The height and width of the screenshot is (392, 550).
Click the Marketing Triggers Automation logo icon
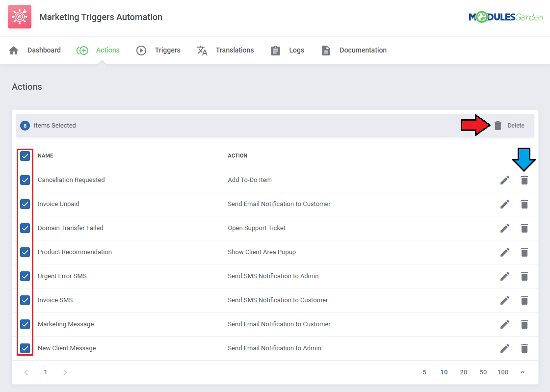[20, 17]
